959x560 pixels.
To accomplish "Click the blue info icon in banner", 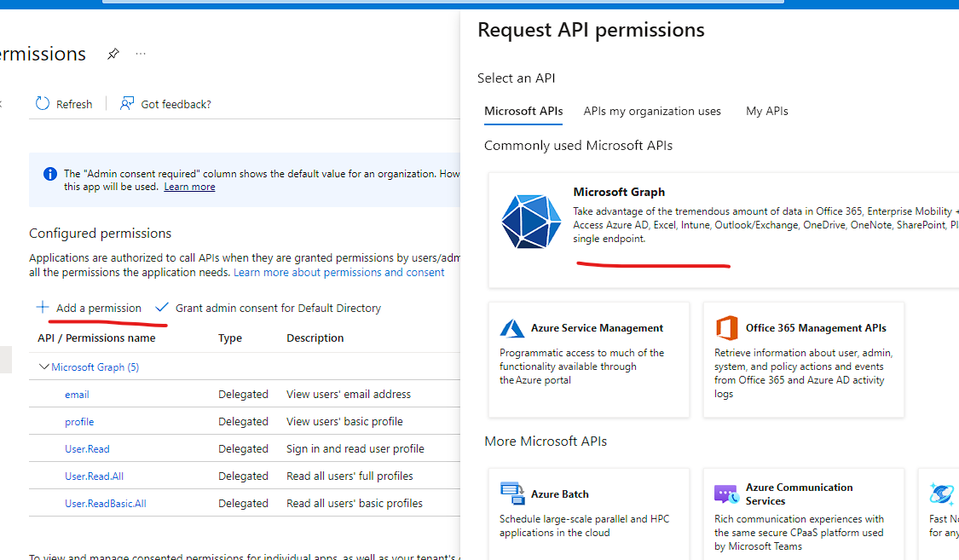I will coord(50,174).
